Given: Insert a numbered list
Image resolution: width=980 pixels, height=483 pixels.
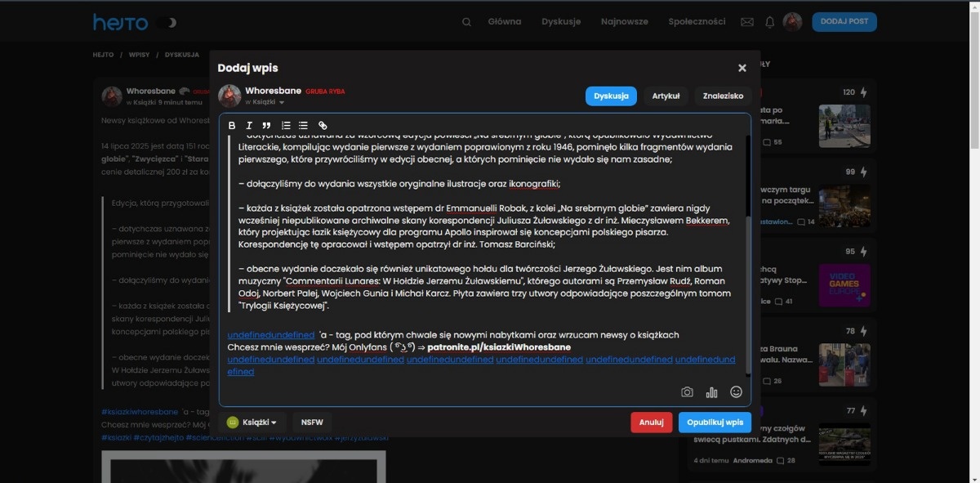Looking at the screenshot, I should (286, 125).
